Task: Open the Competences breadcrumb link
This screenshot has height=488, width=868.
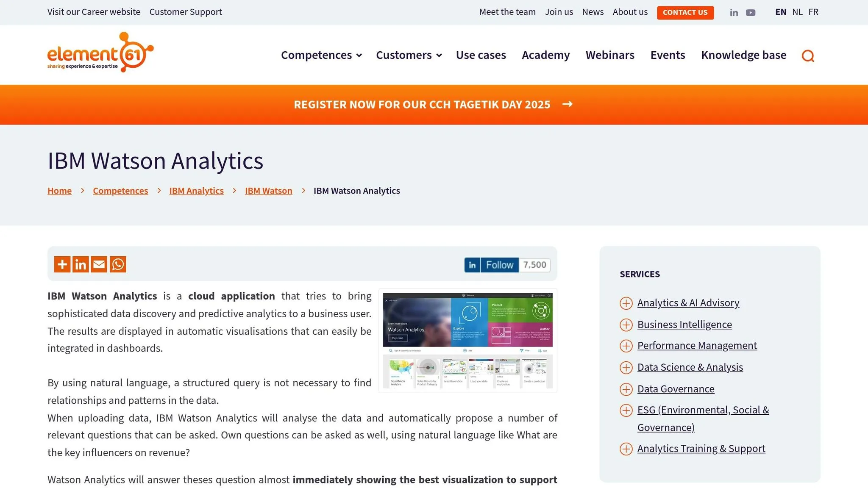Action: [120, 191]
